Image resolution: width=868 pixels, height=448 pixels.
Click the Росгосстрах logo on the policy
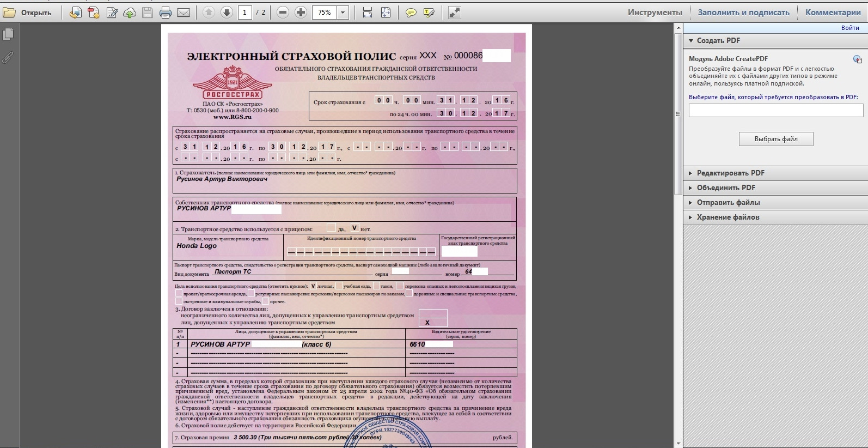[x=233, y=82]
